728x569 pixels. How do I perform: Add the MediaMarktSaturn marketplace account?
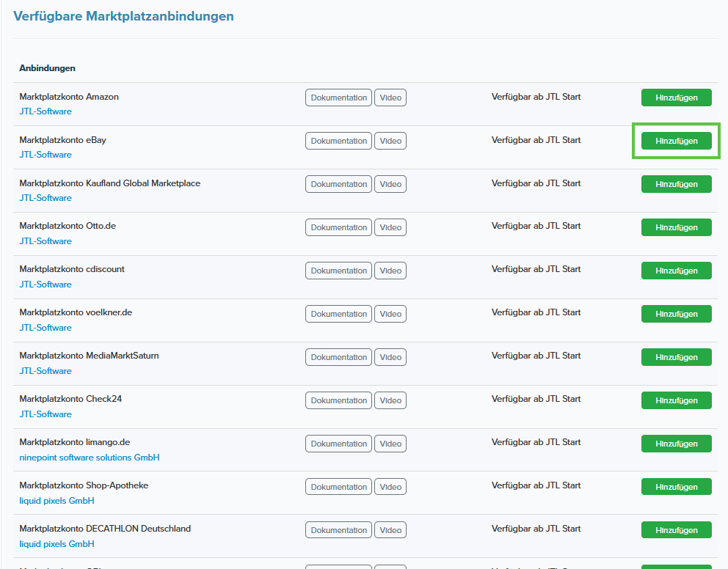point(676,357)
